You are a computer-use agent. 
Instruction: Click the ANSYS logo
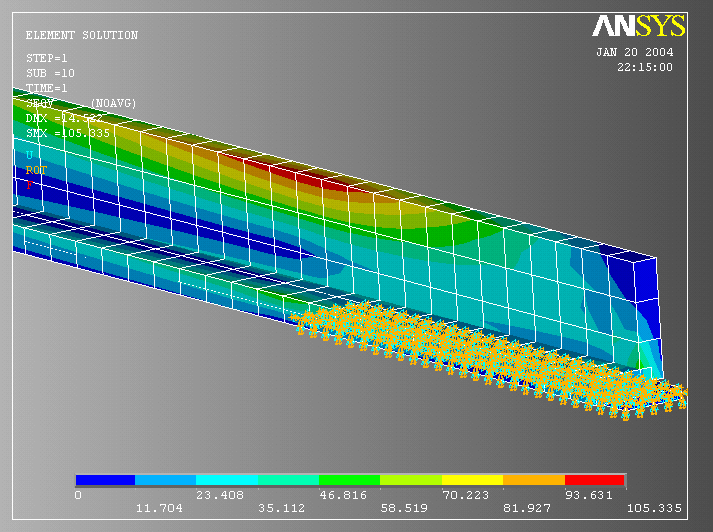638,26
